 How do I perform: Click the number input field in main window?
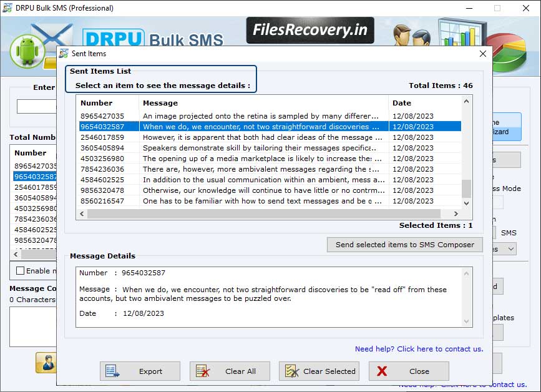pos(37,106)
